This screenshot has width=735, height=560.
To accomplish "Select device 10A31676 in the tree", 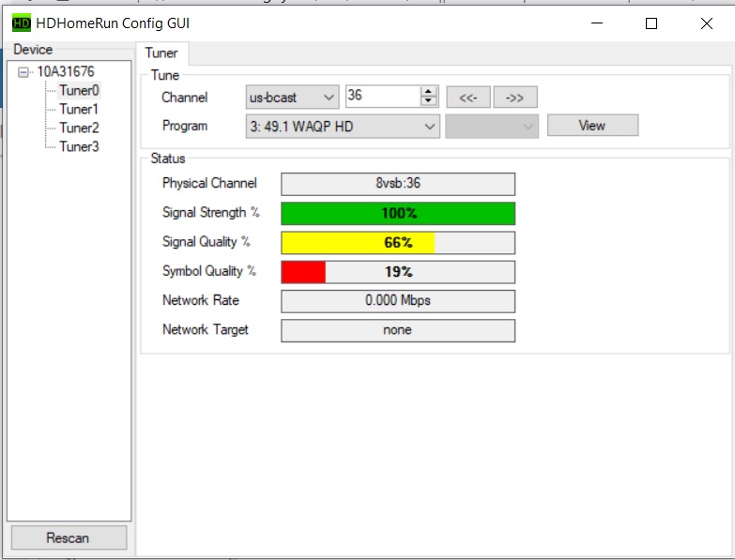I will click(x=66, y=71).
